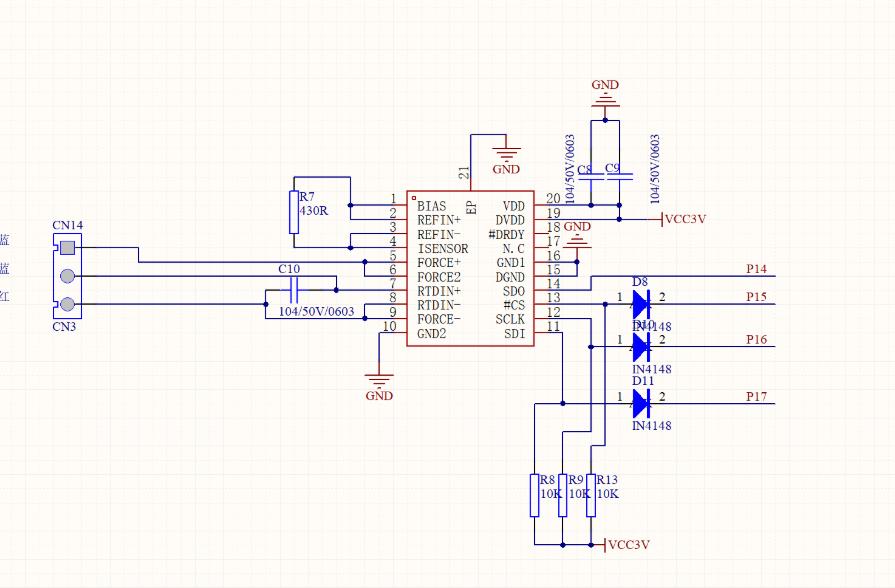This screenshot has width=895, height=588.
Task: Click the RTDIN+ pin name
Action: point(439,291)
